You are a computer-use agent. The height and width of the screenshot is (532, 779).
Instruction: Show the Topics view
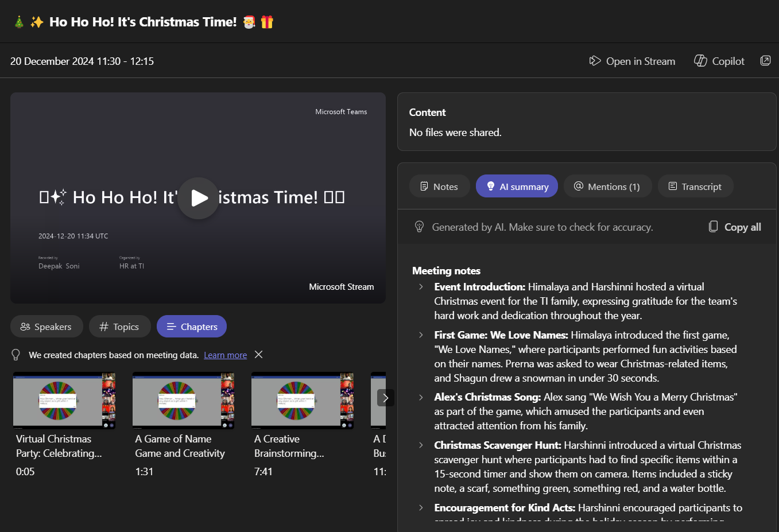pyautogui.click(x=119, y=326)
